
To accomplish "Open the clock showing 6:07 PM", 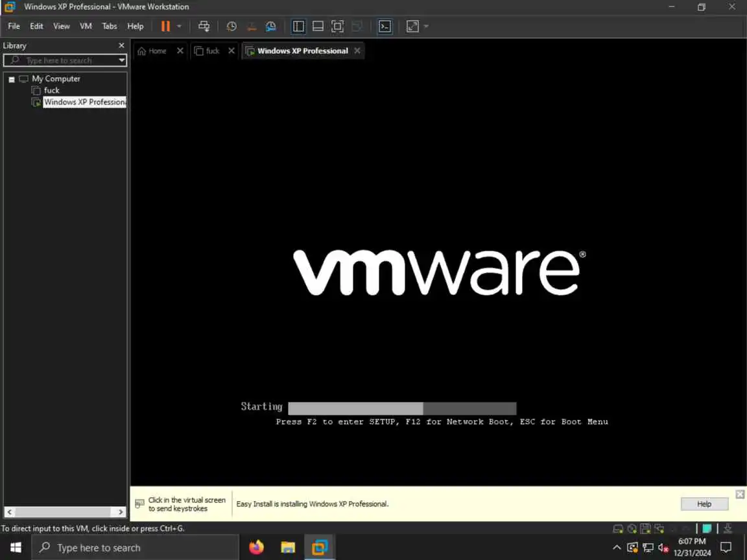I will pyautogui.click(x=693, y=548).
